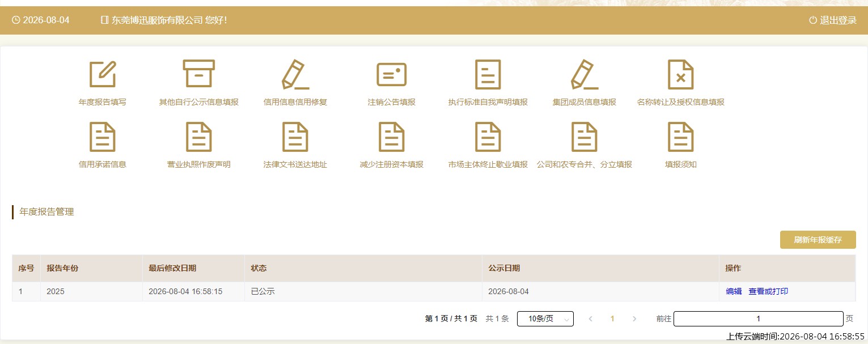The image size is (868, 344).
Task: Click the 序号 column header
Action: pos(26,268)
